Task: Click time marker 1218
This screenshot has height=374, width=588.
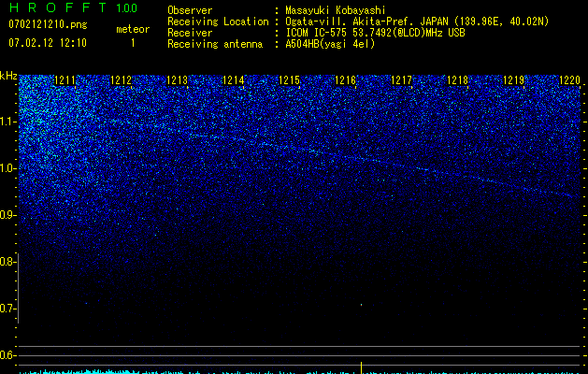Action: click(x=457, y=80)
